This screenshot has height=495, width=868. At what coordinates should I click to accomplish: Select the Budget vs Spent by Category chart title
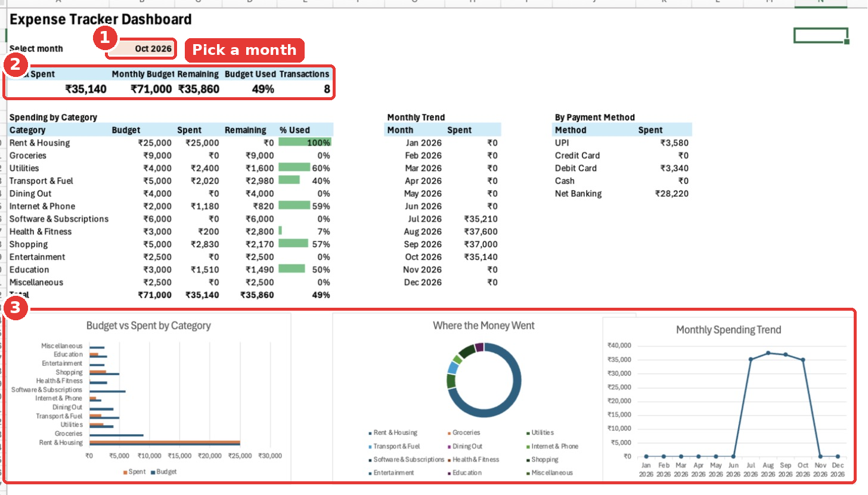(148, 326)
